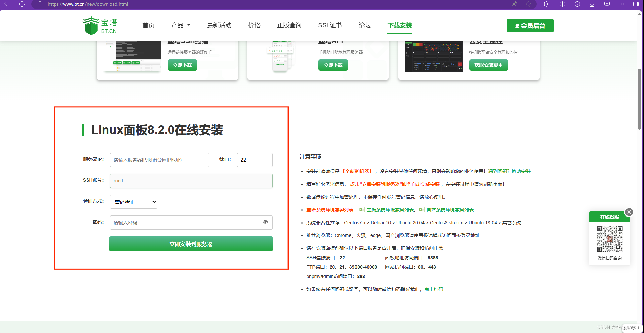Click the page vertical scrollbar thumb
This screenshot has height=333, width=644.
point(639,99)
